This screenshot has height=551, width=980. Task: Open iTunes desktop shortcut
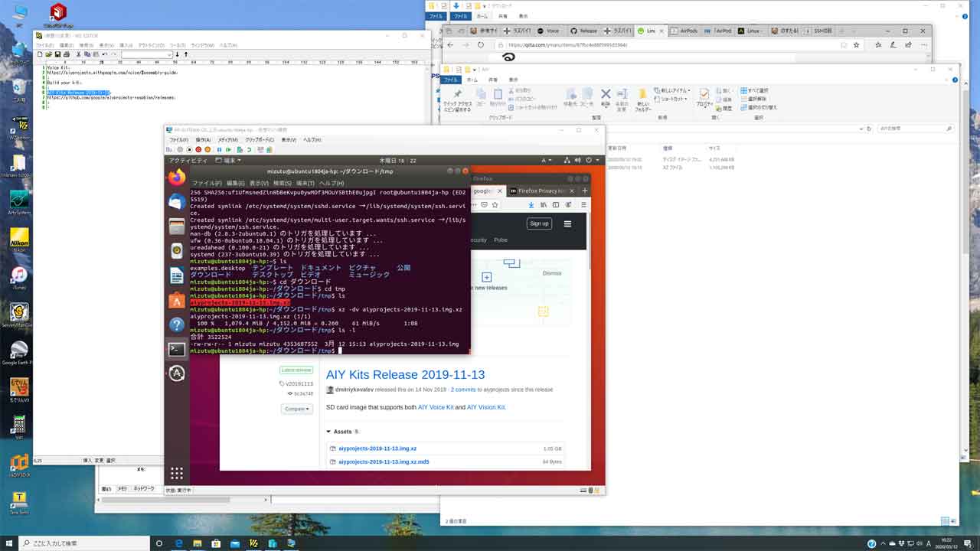(x=19, y=277)
